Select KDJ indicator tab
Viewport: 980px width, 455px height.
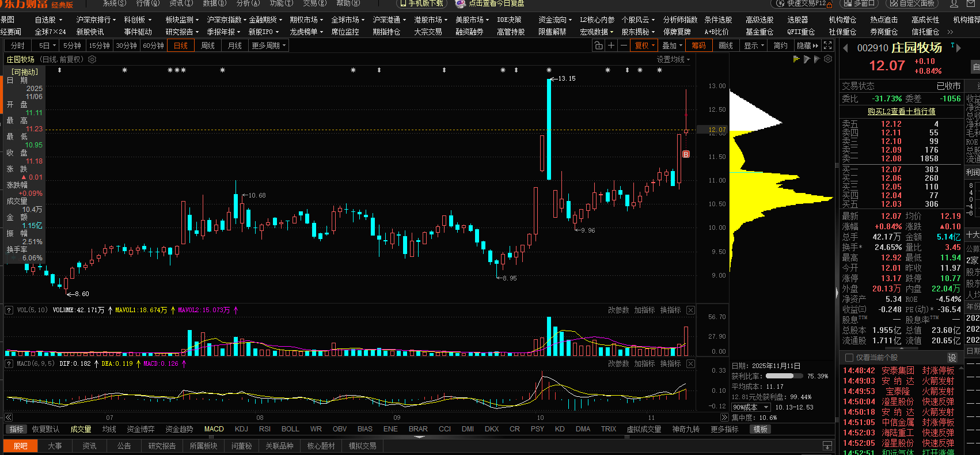[241, 429]
